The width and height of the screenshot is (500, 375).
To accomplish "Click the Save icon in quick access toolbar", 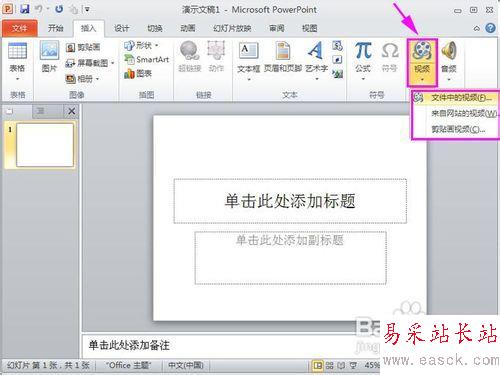I will coord(25,9).
